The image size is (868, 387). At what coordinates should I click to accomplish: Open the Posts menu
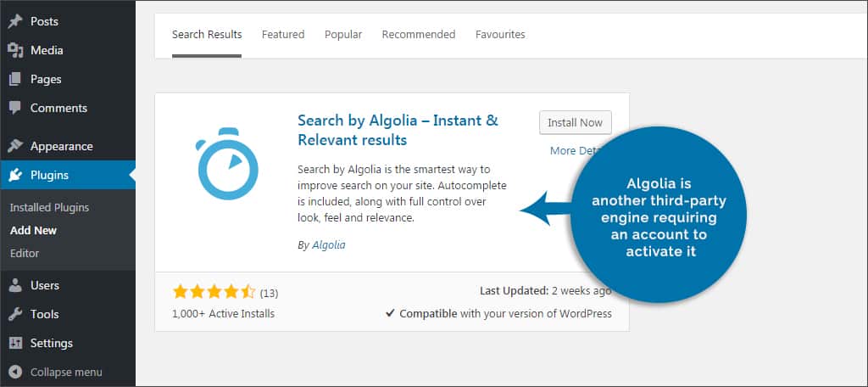point(44,21)
